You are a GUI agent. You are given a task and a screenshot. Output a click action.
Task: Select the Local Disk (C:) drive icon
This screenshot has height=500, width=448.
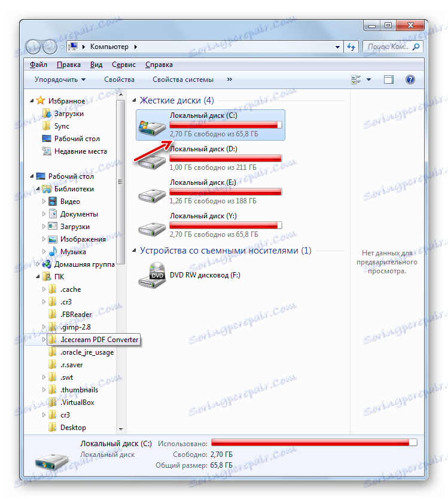pyautogui.click(x=152, y=127)
